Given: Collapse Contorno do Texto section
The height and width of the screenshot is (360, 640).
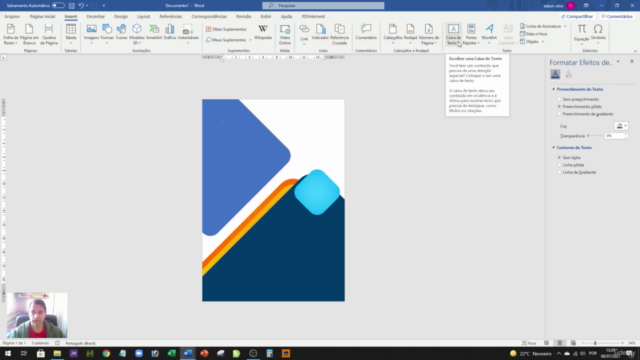Looking at the screenshot, I should tap(553, 147).
